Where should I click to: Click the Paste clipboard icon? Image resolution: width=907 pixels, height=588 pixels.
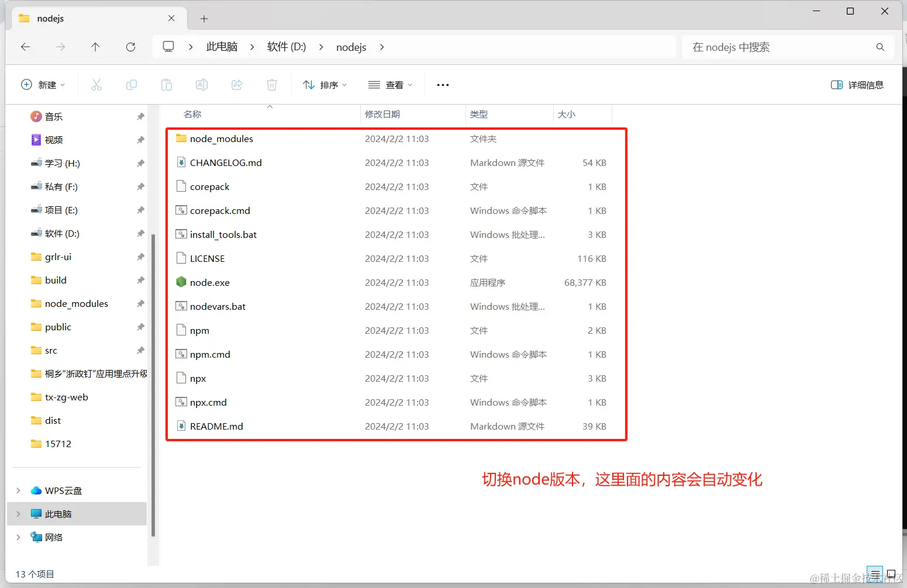click(x=167, y=85)
